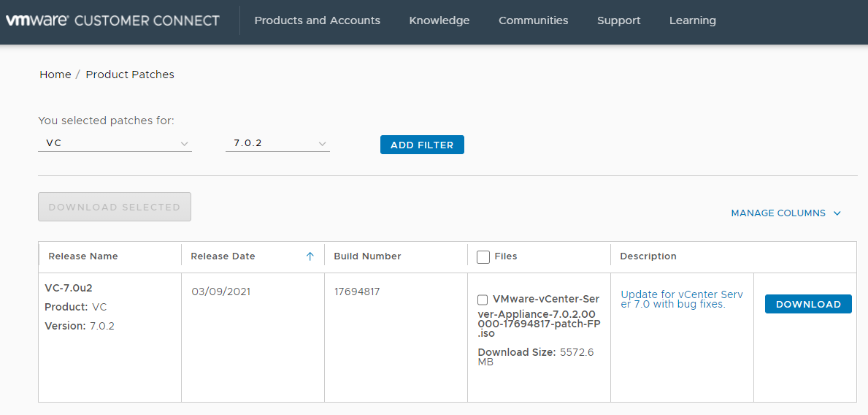Click the Release Name column header
Image resolution: width=868 pixels, height=415 pixels.
coord(83,256)
